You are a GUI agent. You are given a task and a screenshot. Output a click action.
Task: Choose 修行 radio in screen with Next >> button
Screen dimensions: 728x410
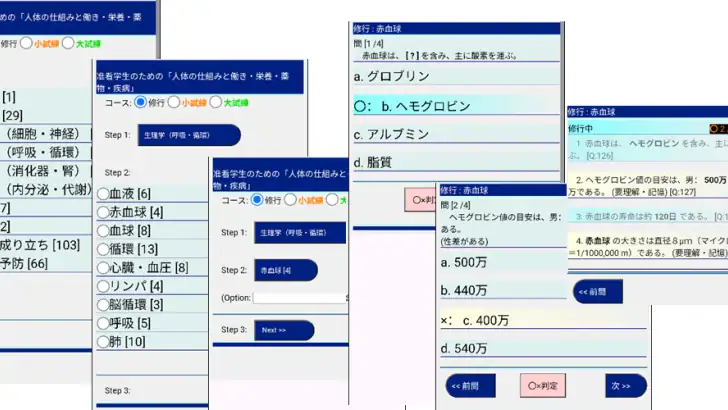pyautogui.click(x=257, y=200)
